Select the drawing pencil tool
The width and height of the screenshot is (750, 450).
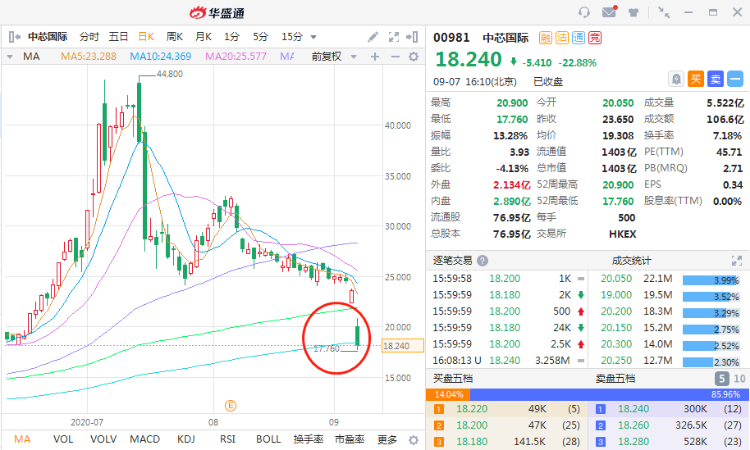(x=373, y=37)
